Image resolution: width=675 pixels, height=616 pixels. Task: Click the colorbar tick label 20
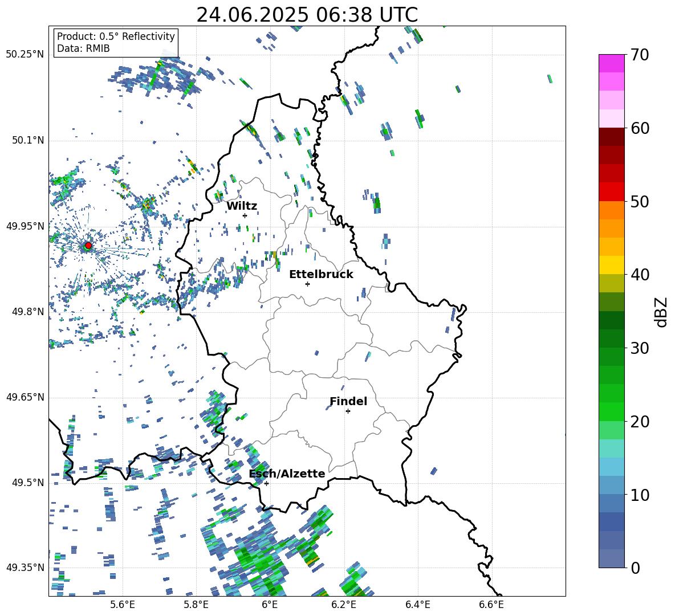(640, 422)
